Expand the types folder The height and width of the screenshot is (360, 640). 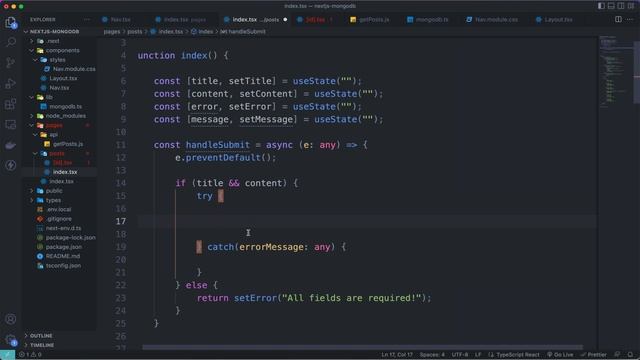pos(53,200)
